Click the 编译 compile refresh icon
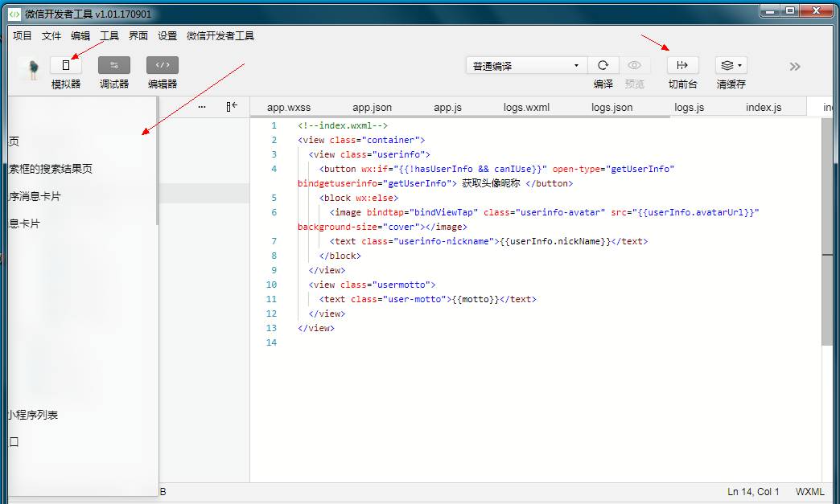The height and width of the screenshot is (504, 840). [x=603, y=66]
